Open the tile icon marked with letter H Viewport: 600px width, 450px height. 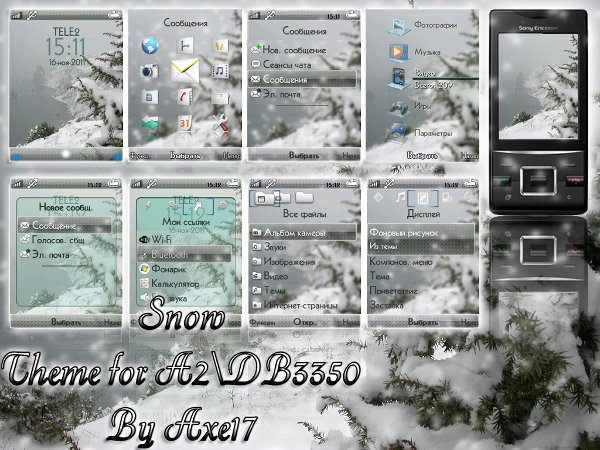coord(185,46)
